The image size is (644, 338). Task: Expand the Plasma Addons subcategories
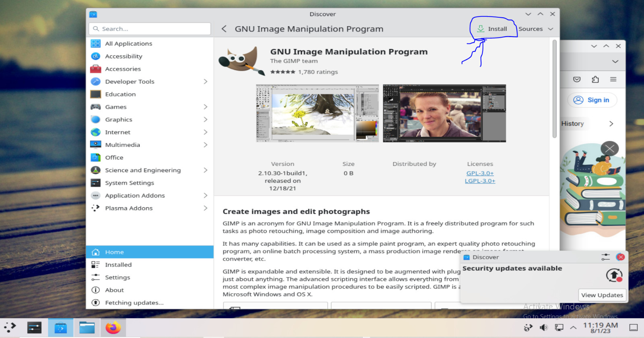click(205, 208)
